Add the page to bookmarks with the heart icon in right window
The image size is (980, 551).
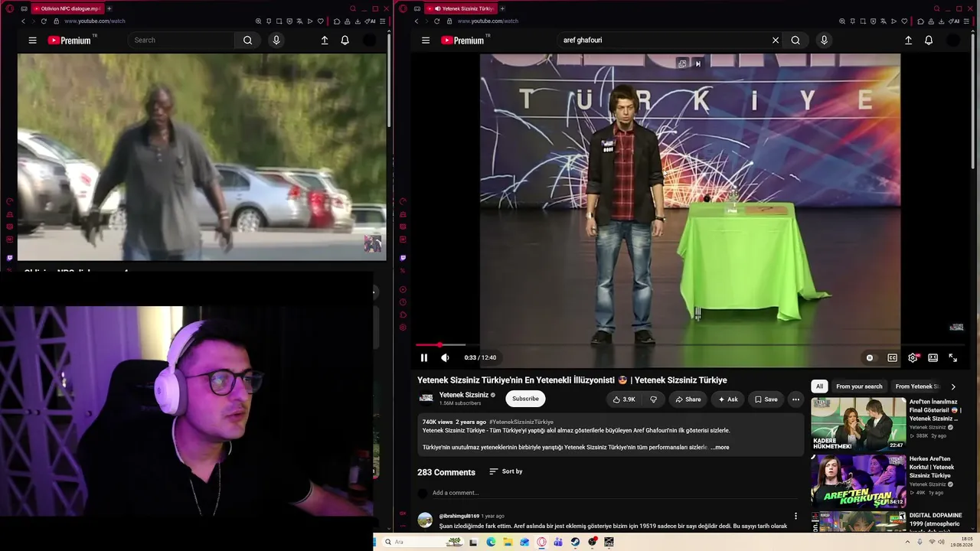pos(904,21)
